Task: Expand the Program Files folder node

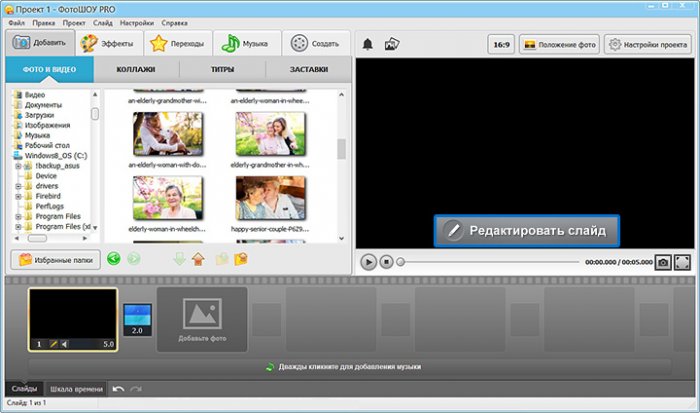Action: pyautogui.click(x=18, y=217)
